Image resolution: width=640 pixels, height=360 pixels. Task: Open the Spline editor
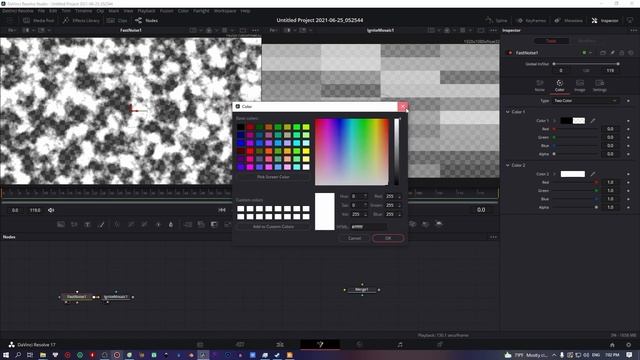click(496, 20)
